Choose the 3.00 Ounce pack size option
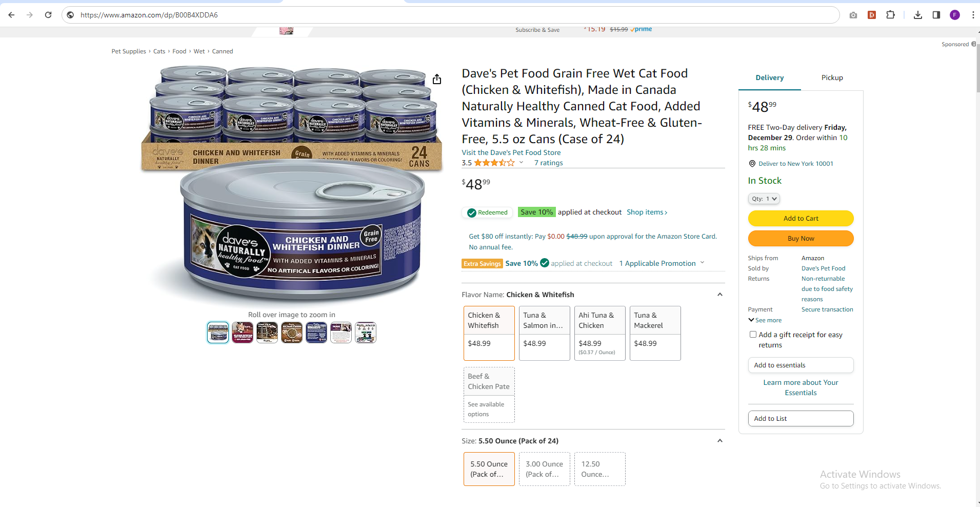 545,469
